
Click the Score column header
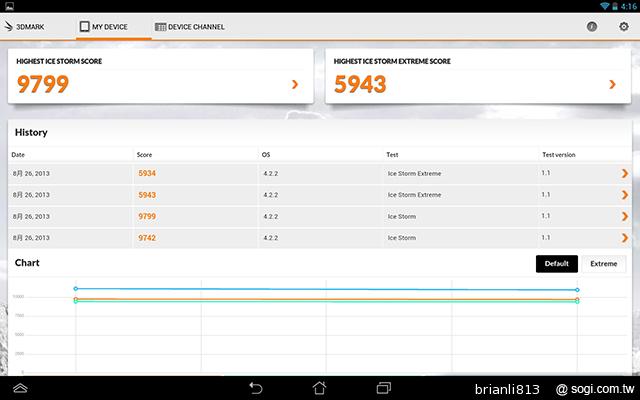point(144,155)
